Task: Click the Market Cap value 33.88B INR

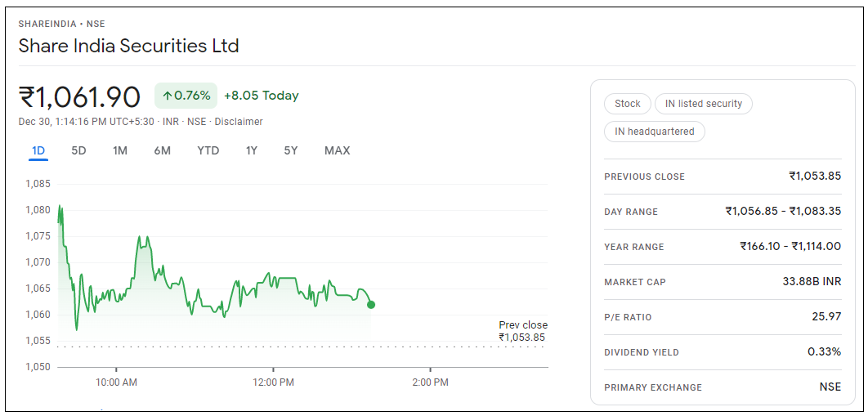Action: [812, 282]
